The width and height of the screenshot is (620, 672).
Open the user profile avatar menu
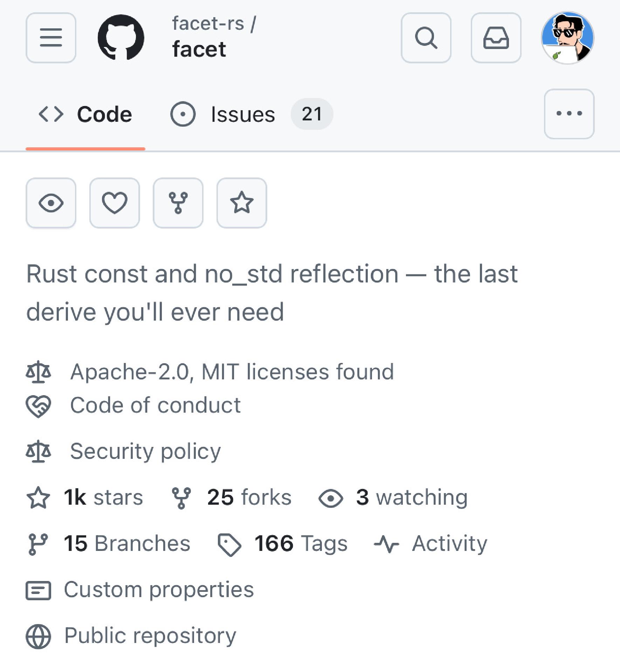pos(567,38)
